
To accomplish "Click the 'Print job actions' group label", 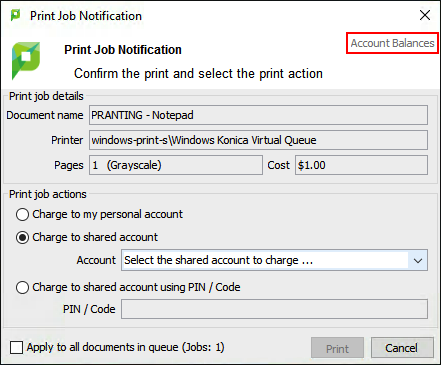I will [48, 194].
